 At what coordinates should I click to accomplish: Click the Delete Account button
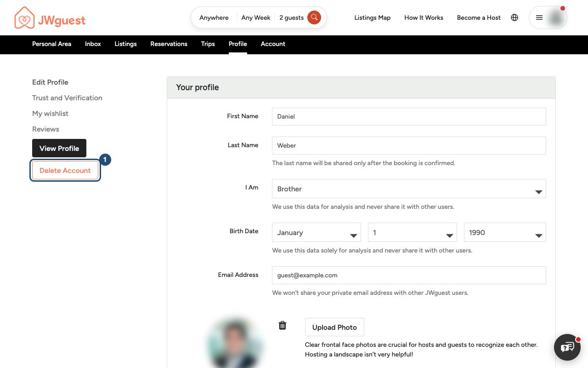point(65,170)
